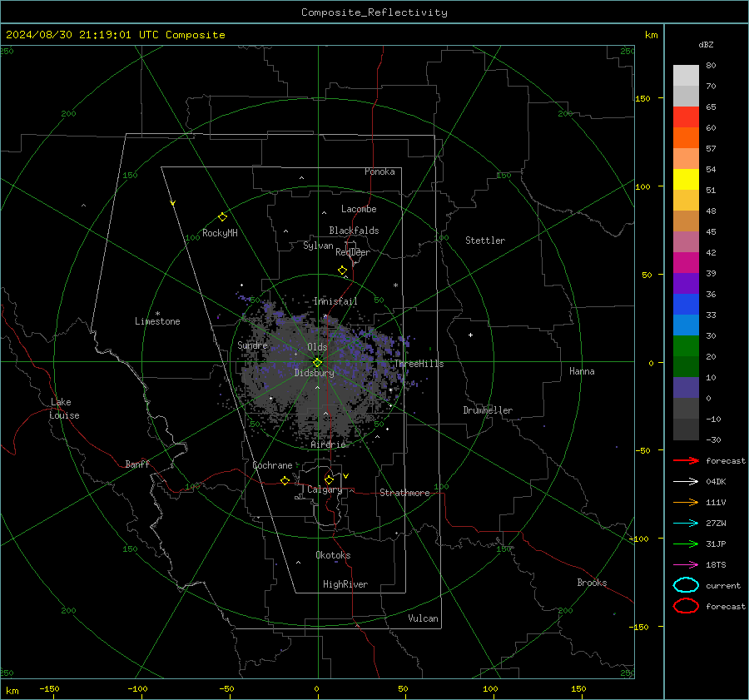Select the yellow diamond marker below Cochrane
The image size is (749, 700).
[285, 480]
